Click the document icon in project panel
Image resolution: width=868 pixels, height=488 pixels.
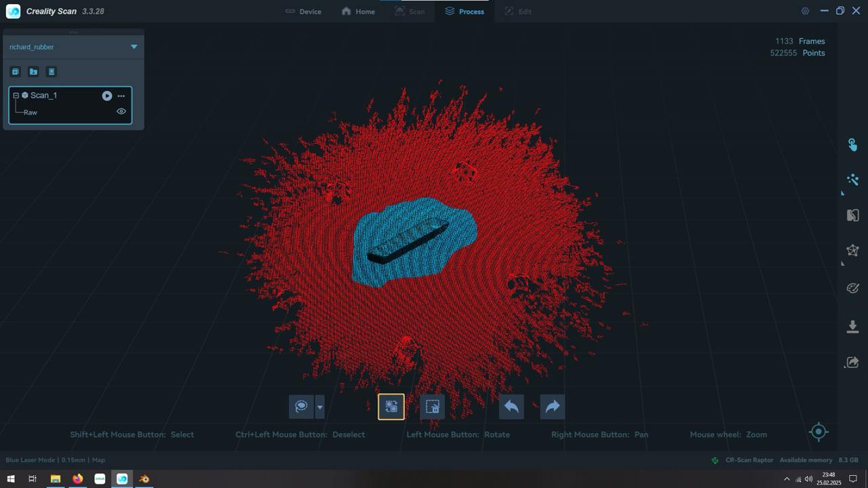pos(51,72)
